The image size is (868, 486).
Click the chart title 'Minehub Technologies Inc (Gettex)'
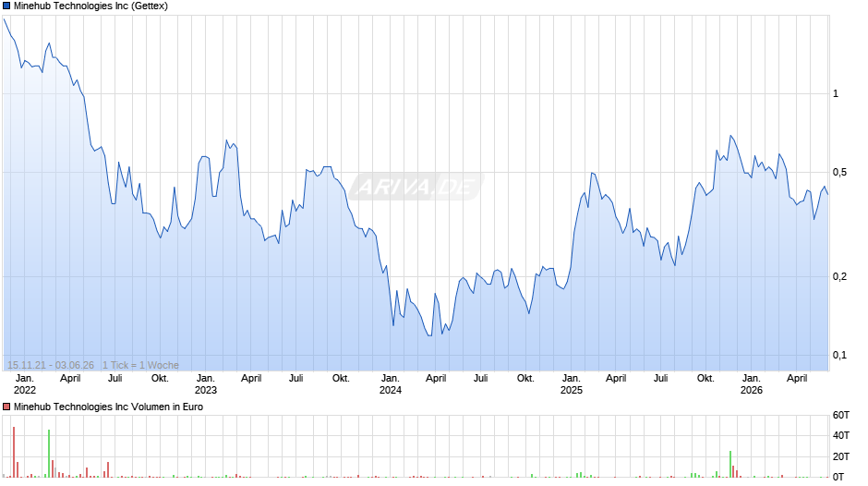[90, 6]
